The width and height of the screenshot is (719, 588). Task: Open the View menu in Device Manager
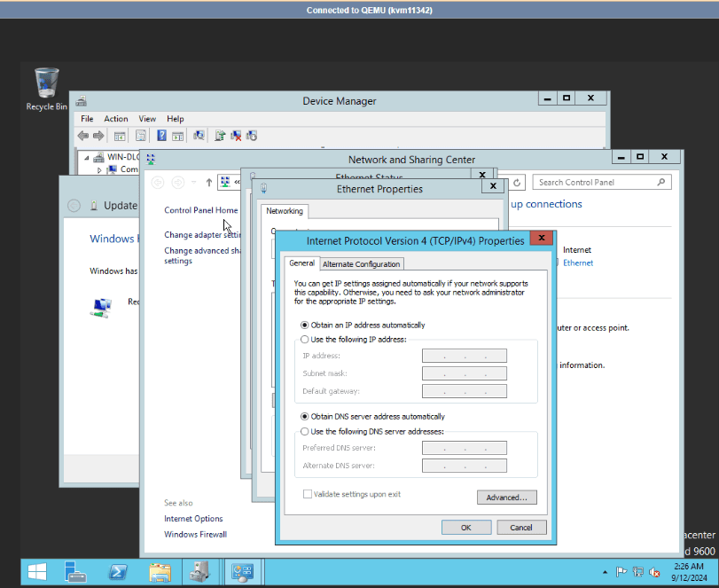pyautogui.click(x=147, y=119)
